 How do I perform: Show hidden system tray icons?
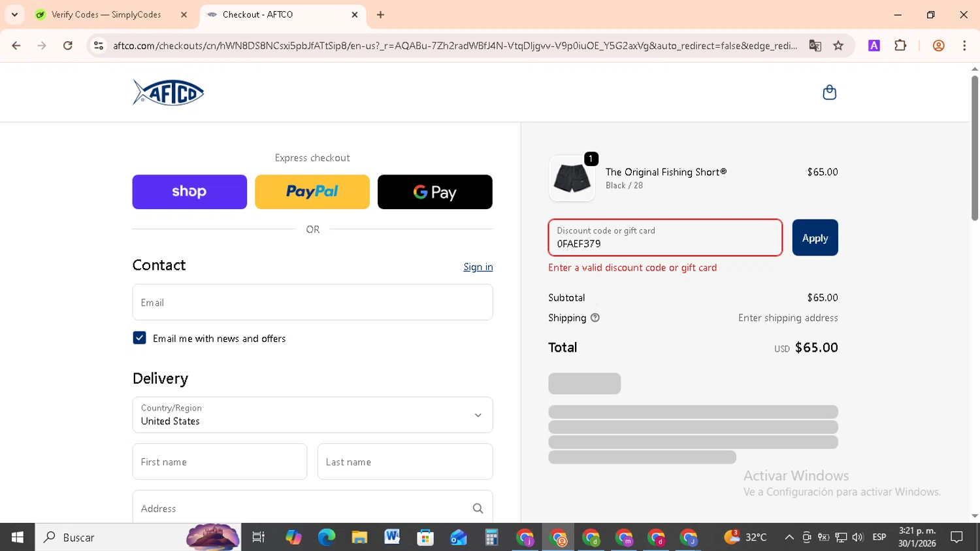(789, 537)
